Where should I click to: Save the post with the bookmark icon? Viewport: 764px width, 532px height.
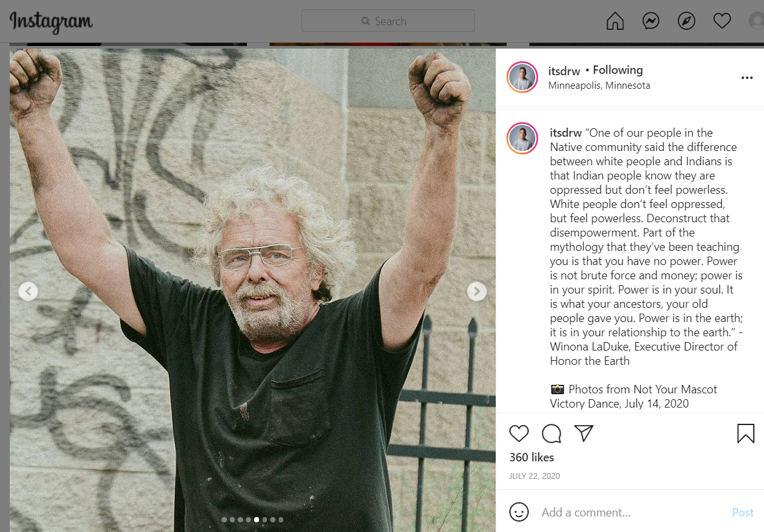(x=745, y=433)
